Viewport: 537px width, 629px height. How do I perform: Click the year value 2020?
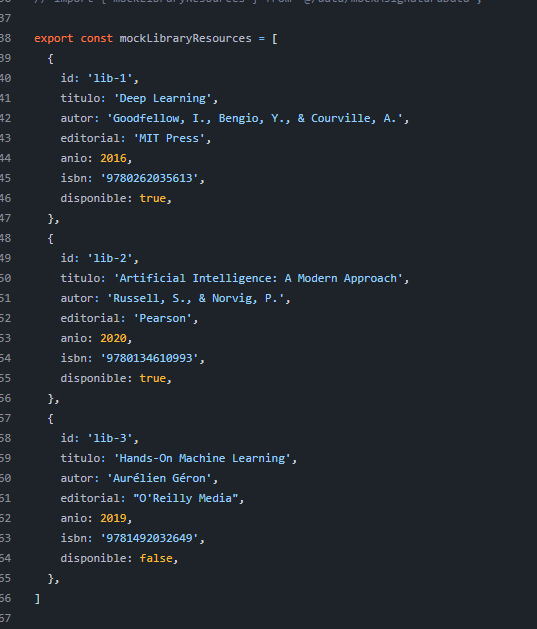[113, 338]
